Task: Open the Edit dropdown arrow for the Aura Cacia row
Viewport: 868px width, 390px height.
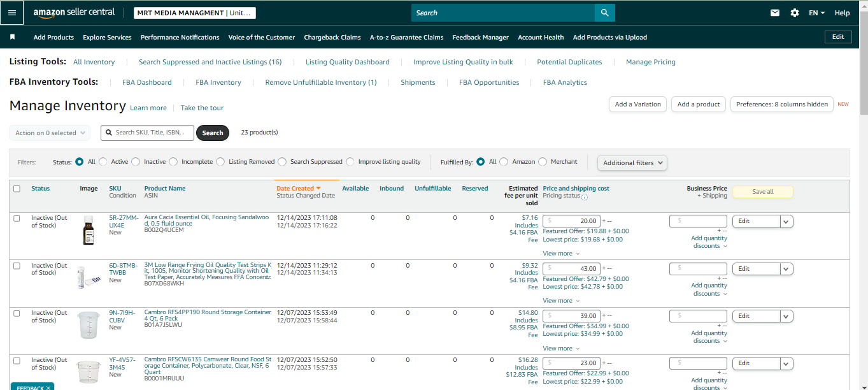Action: pyautogui.click(x=786, y=221)
